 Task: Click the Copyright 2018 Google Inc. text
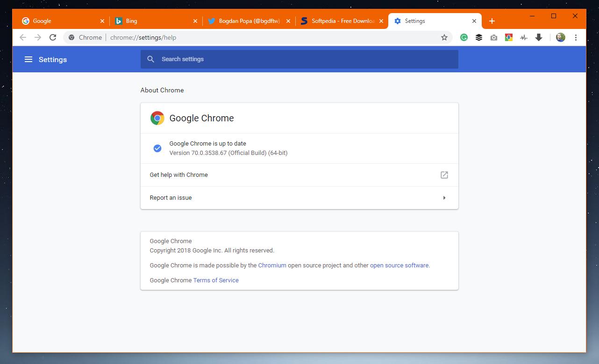pos(212,250)
